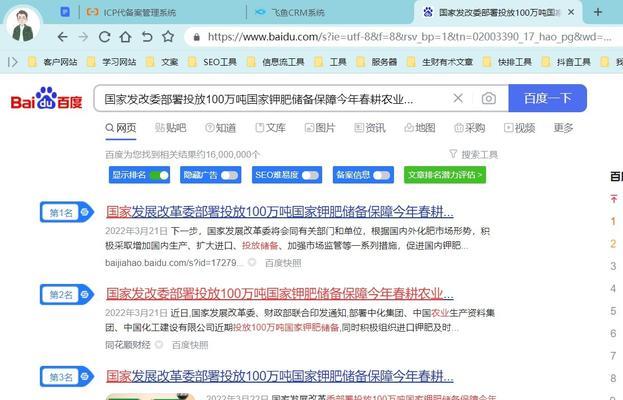
Task: Open the 抖音工具 bookmark folder
Action: click(x=566, y=62)
